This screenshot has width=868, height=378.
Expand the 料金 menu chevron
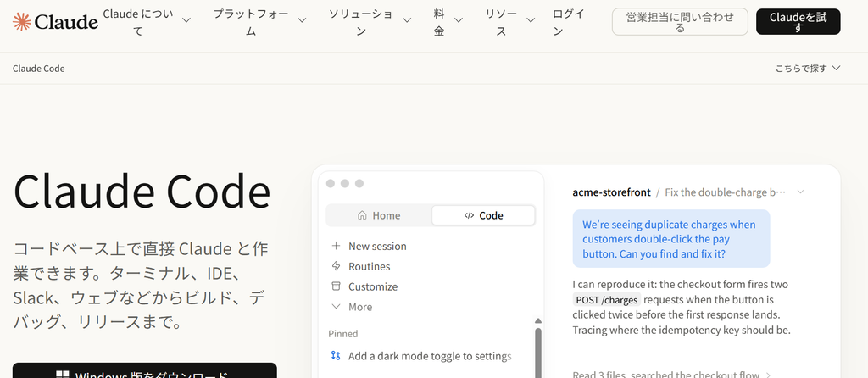459,20
